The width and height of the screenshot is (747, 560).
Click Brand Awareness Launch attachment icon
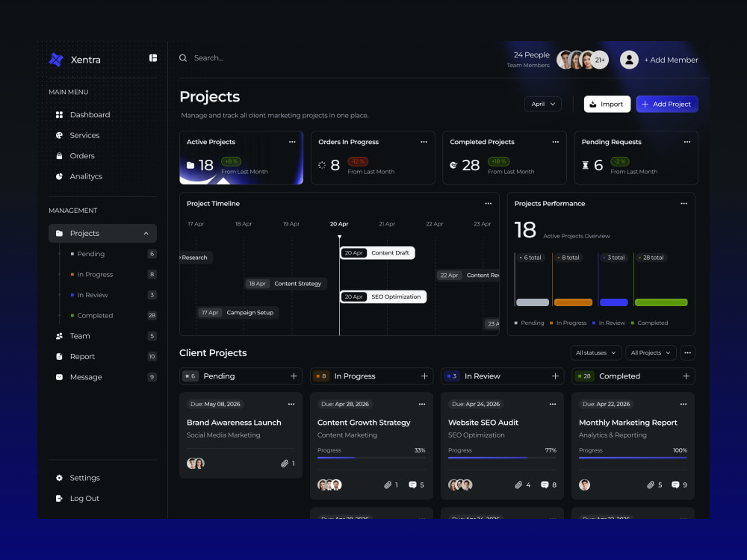click(x=285, y=464)
